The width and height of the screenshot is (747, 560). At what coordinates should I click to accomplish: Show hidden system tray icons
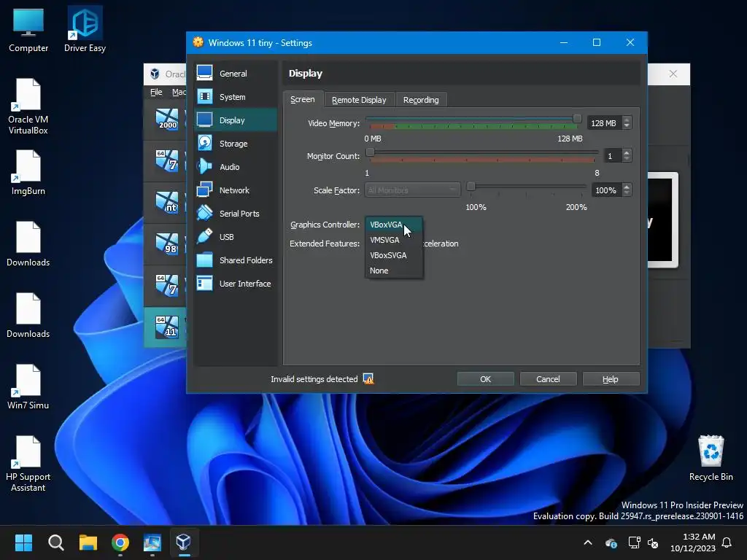(x=588, y=542)
